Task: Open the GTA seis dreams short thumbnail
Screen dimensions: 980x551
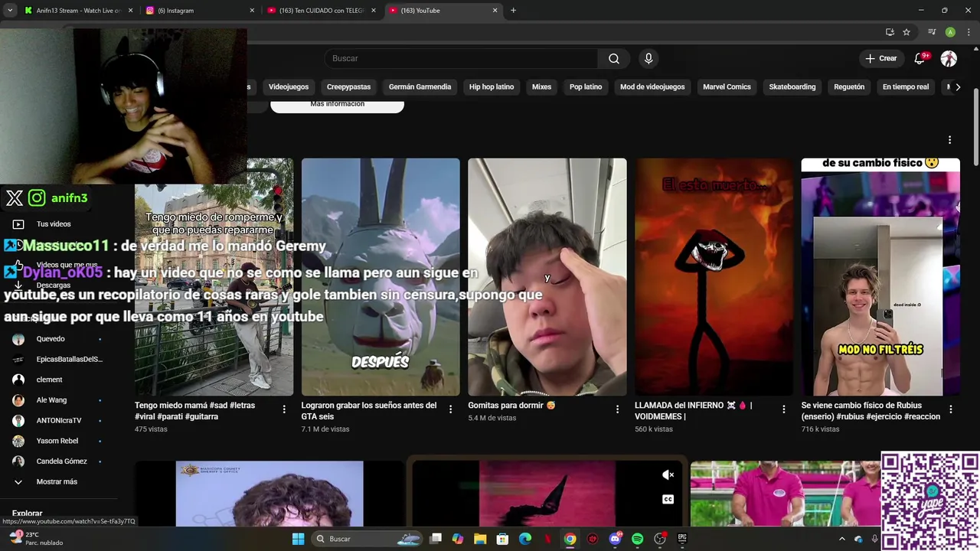Action: (x=381, y=277)
